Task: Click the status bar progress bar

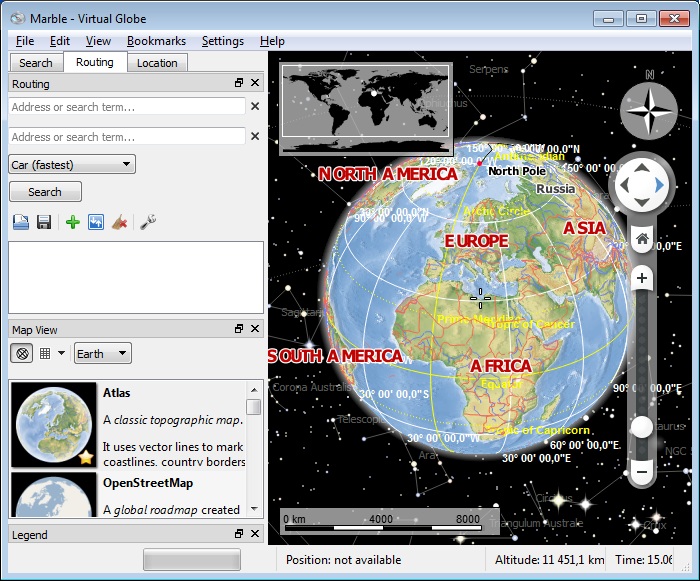Action: (192, 560)
